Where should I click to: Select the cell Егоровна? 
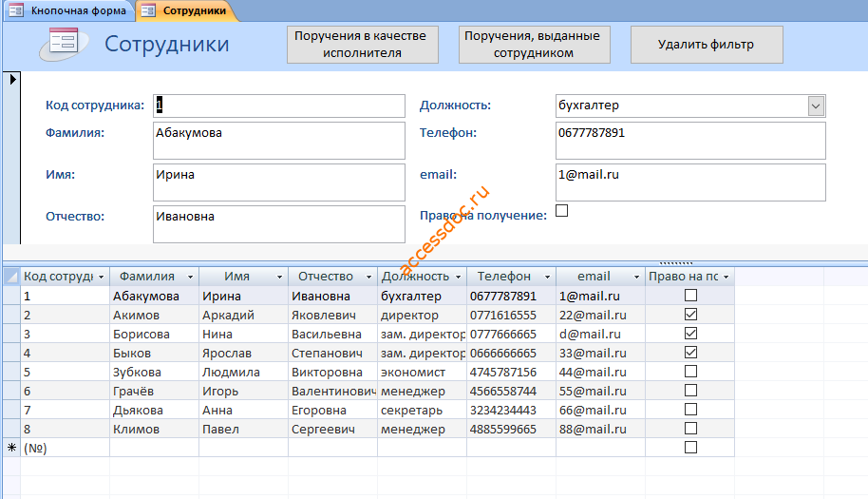332,411
